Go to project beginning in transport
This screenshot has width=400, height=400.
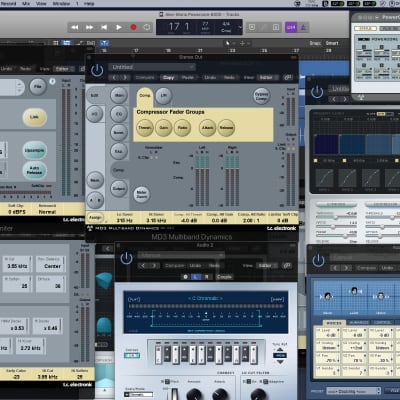click(104, 27)
